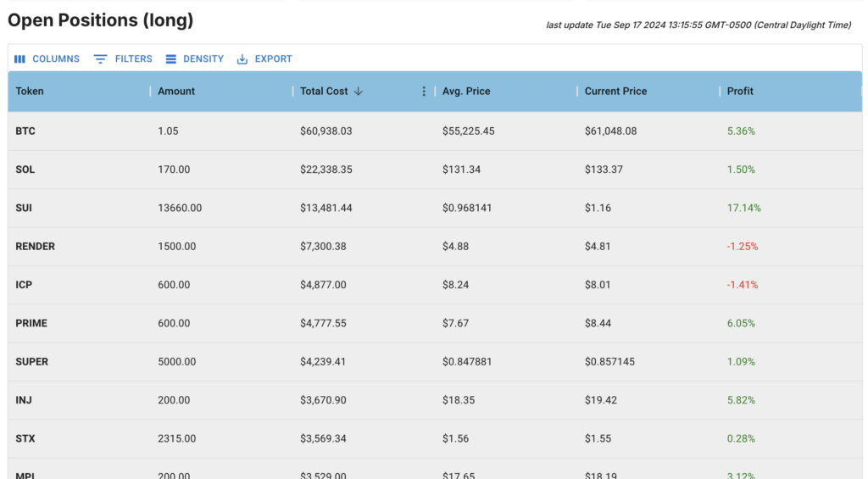868x479 pixels.
Task: Click the current price $61,048.08 cell
Action: pos(648,131)
